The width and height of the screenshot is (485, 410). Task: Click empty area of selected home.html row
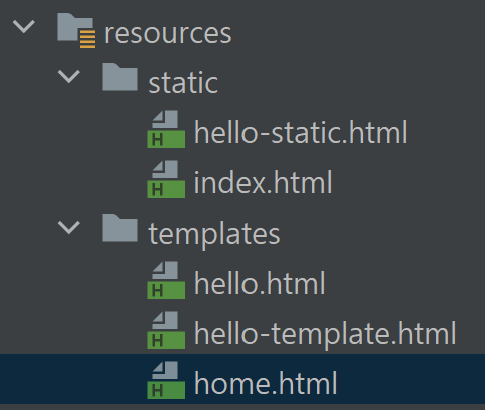point(410,379)
